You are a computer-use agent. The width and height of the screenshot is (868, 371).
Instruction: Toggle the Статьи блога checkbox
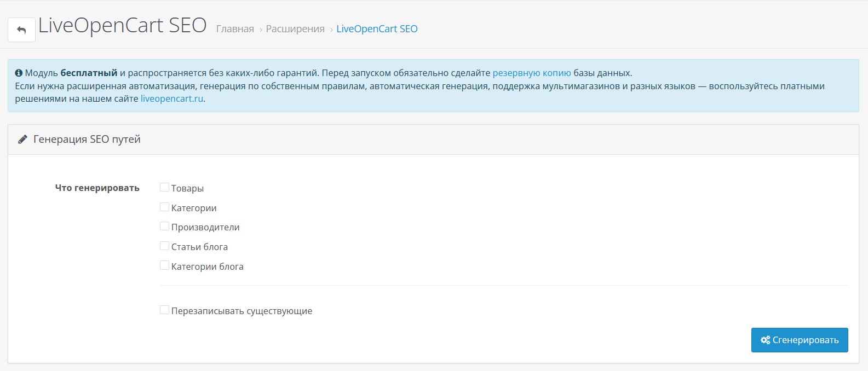click(164, 246)
